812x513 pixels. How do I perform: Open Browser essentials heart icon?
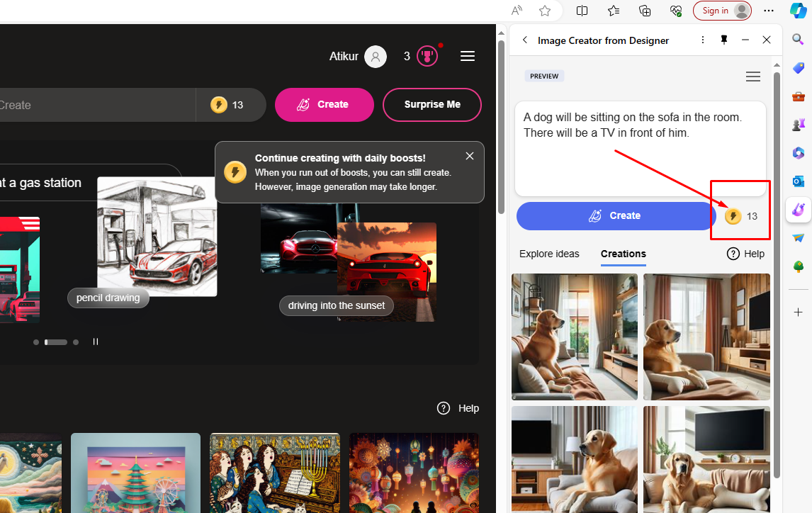click(676, 11)
